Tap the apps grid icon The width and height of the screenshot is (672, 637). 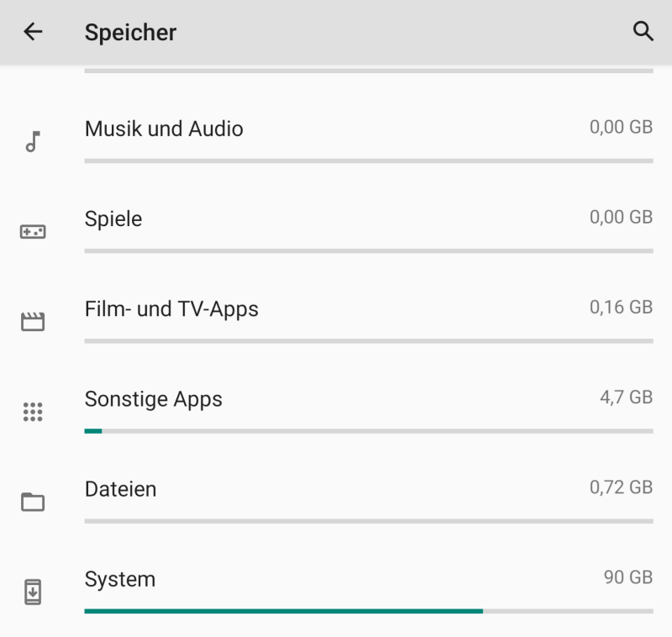coord(33,412)
